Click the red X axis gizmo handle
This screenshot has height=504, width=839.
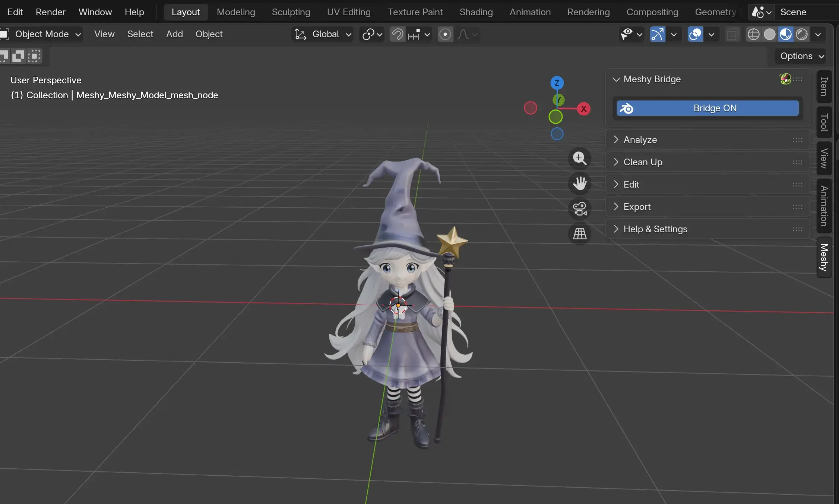(x=584, y=109)
